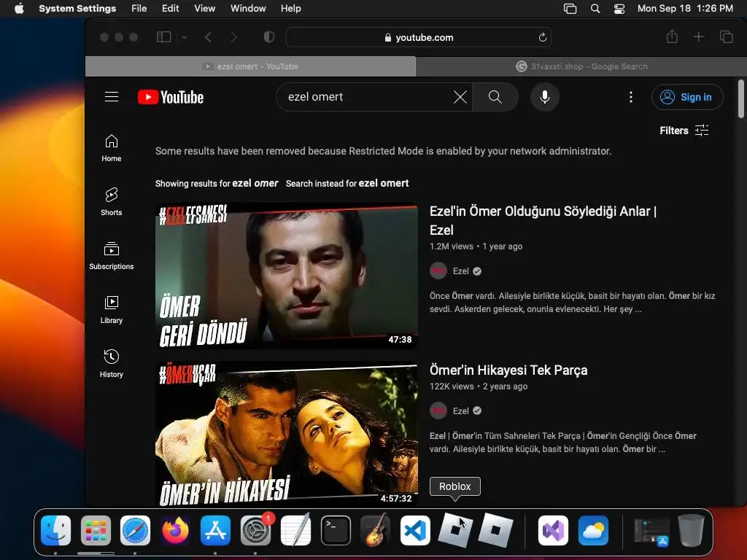
Task: Click the Sign in button
Action: [687, 97]
